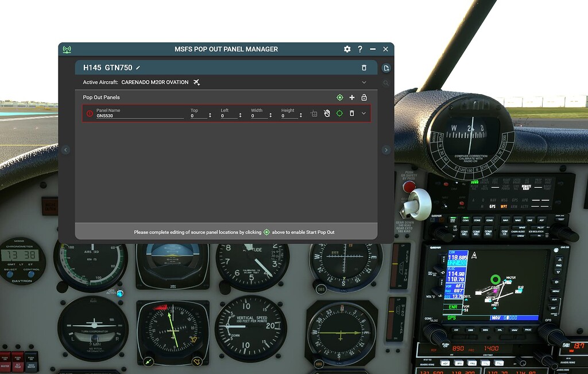Image resolution: width=588 pixels, height=374 pixels.
Task: Delete the GNS530 panel with its trash icon
Action: coord(352,113)
